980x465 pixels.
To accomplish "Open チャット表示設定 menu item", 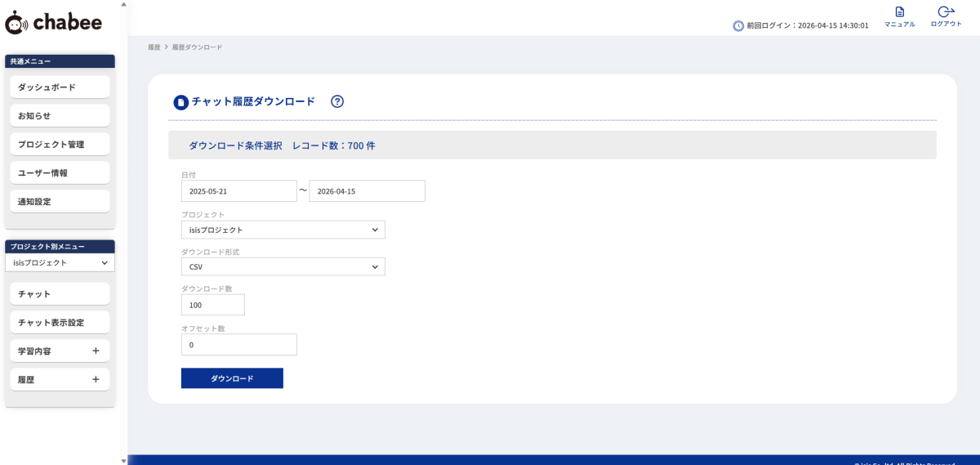I will coord(60,323).
